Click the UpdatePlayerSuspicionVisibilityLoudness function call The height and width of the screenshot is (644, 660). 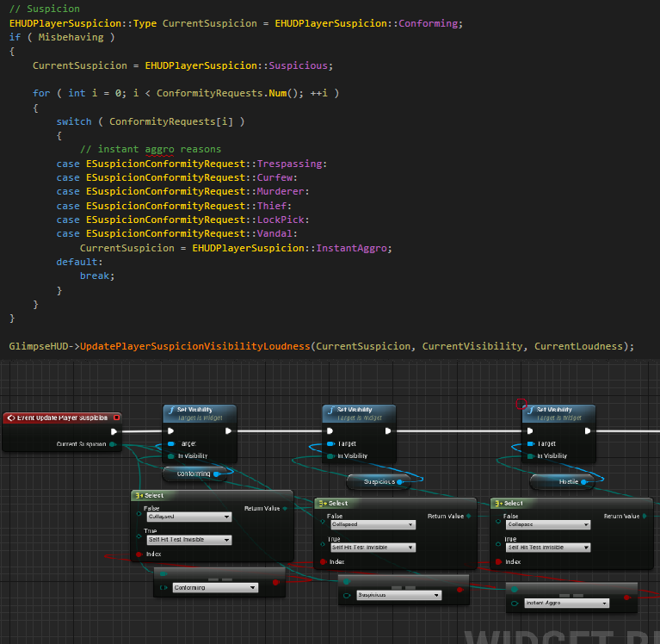[x=194, y=346]
